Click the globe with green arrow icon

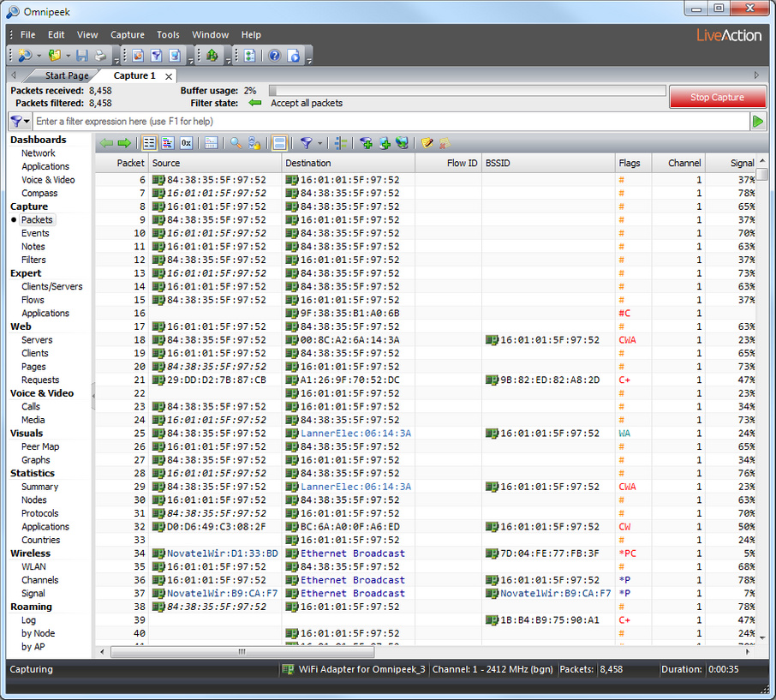coord(403,144)
